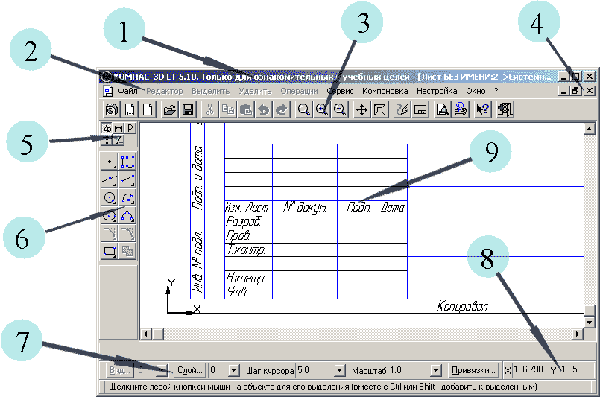Click the horizontal scrollbar left arrow
Screen dimensions: 600x397
[x=146, y=334]
